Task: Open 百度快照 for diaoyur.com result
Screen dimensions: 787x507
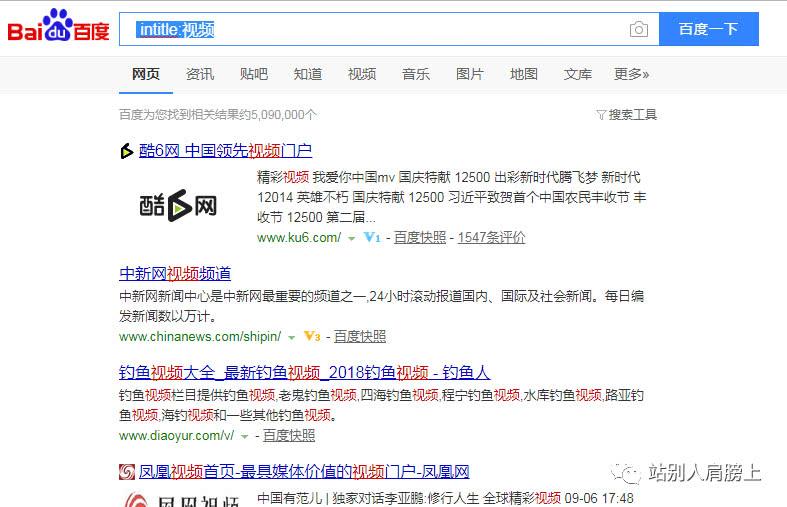Action: [x=289, y=435]
